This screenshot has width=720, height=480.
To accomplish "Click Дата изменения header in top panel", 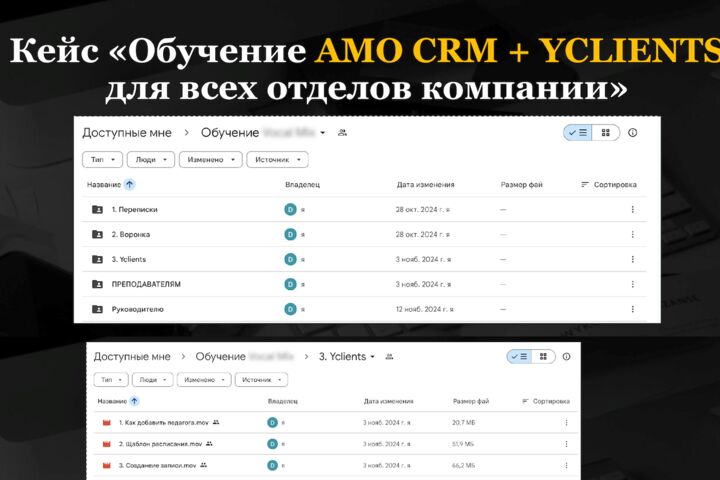I will pyautogui.click(x=425, y=185).
